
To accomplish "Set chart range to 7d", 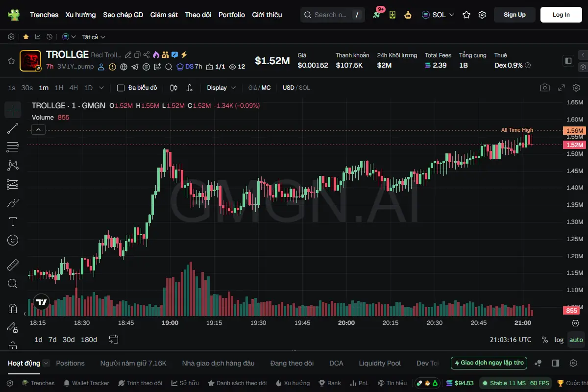I will (x=52, y=340).
